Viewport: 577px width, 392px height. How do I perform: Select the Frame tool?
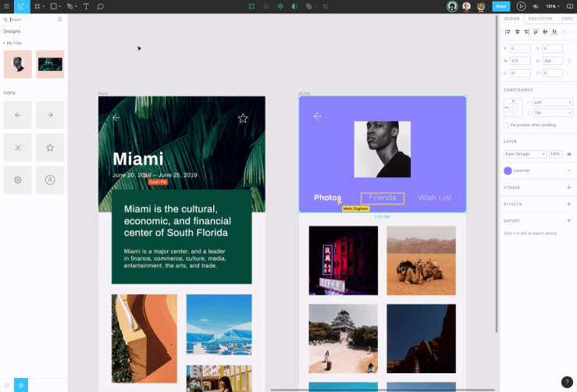[x=37, y=6]
